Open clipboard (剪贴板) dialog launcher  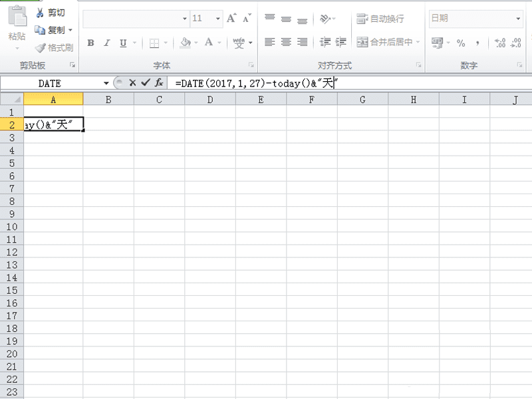coord(72,65)
